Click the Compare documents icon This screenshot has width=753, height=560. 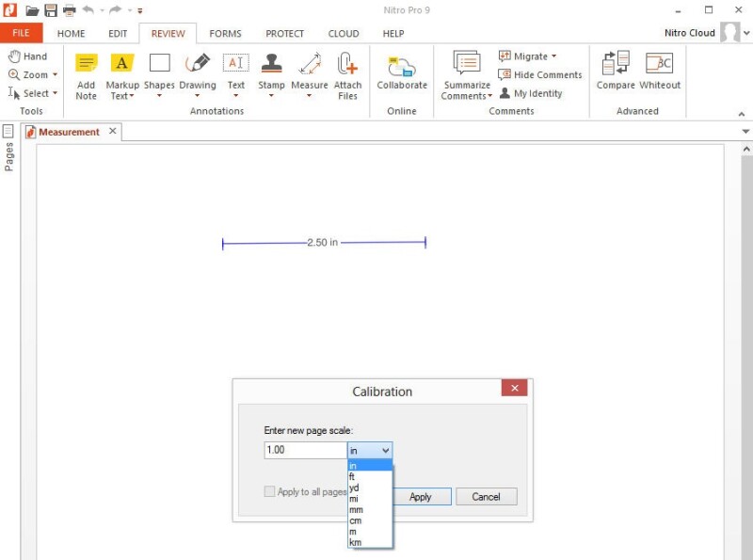tap(616, 64)
